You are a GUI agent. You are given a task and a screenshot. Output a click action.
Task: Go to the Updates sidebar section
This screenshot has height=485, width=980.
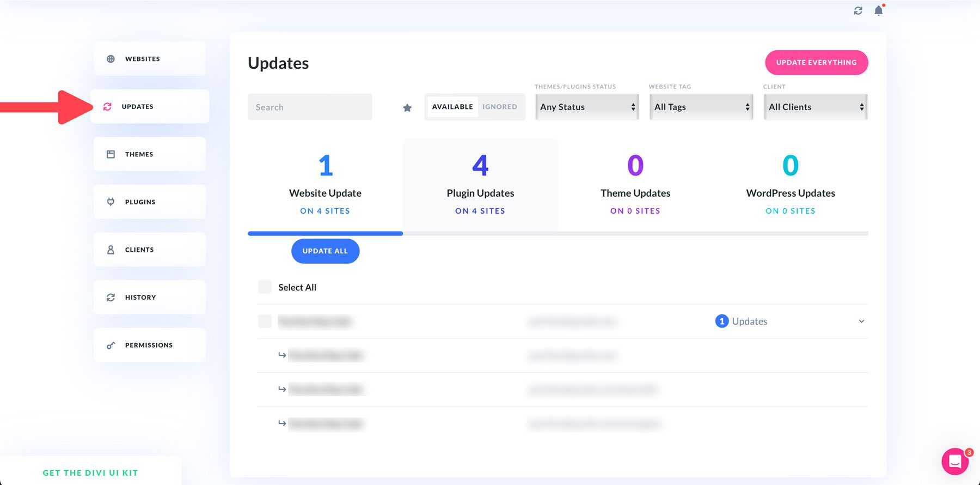(x=150, y=106)
